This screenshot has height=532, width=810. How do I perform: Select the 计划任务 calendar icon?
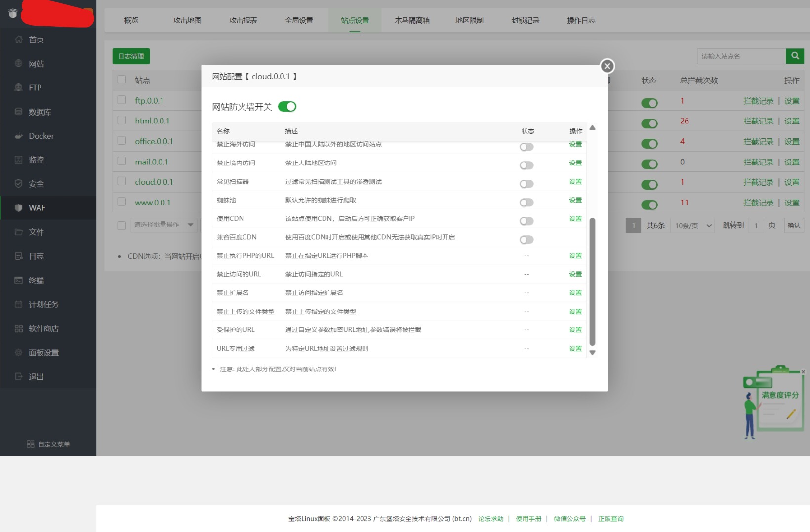19,304
